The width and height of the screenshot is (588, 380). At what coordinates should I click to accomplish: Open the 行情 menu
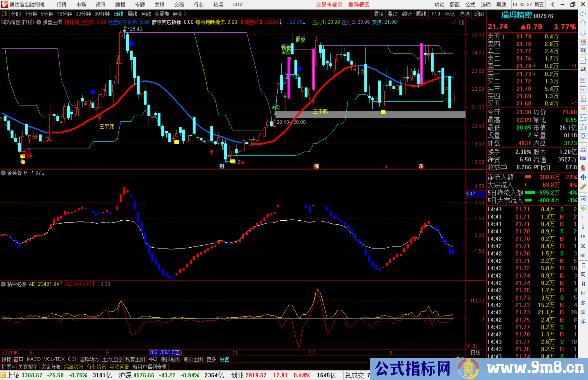pos(62,5)
